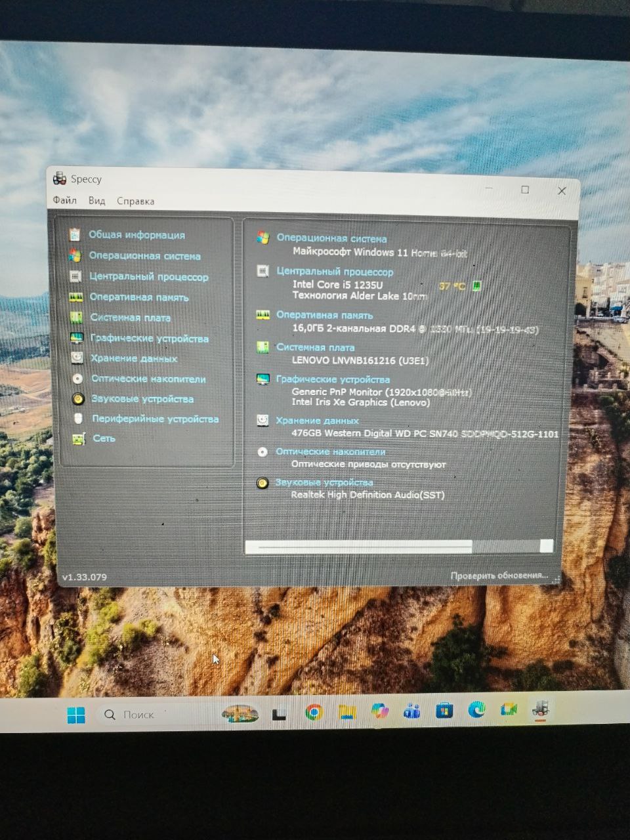Click Проверить обновления link
630x840 pixels.
(499, 576)
